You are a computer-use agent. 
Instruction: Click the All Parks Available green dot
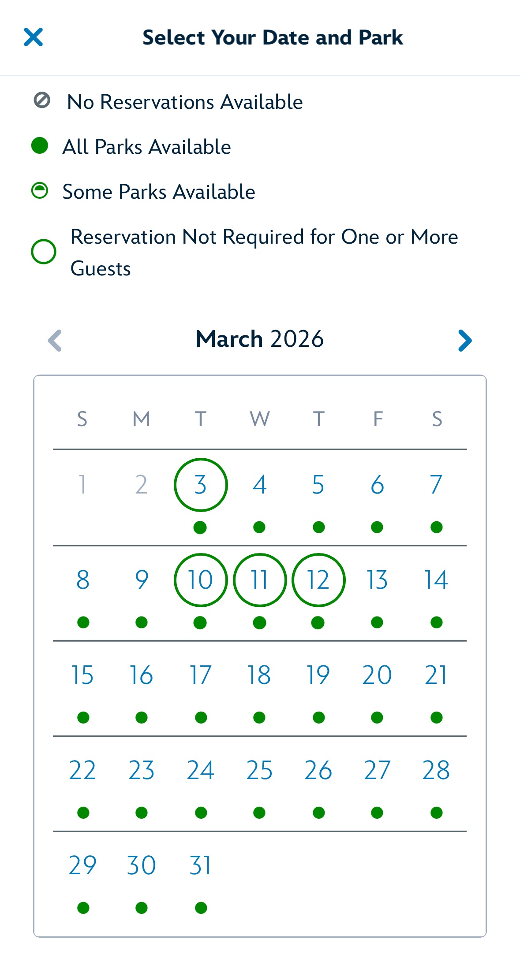[40, 146]
